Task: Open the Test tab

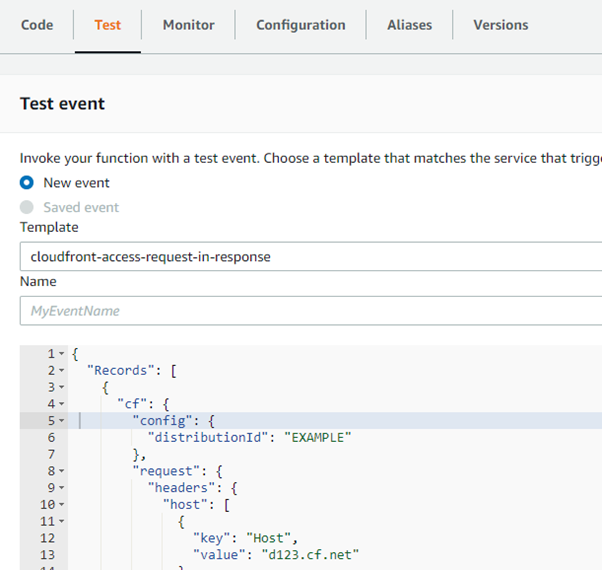Action: coord(107,25)
